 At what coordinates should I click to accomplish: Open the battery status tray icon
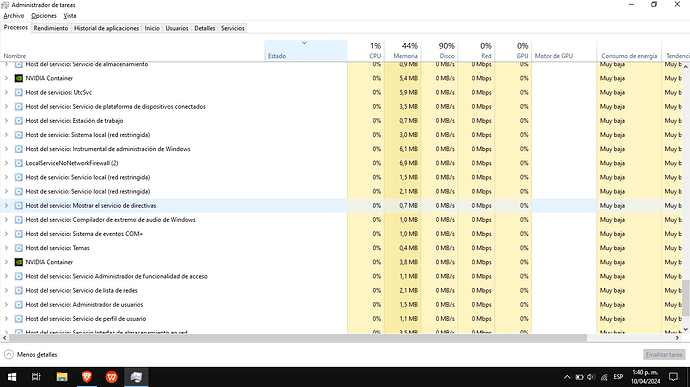click(x=579, y=377)
